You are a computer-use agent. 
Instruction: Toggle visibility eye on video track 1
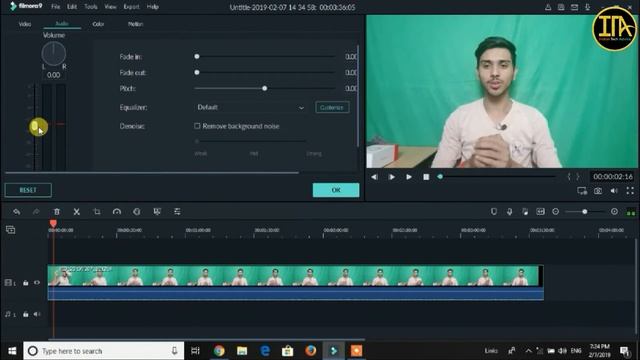(37, 282)
